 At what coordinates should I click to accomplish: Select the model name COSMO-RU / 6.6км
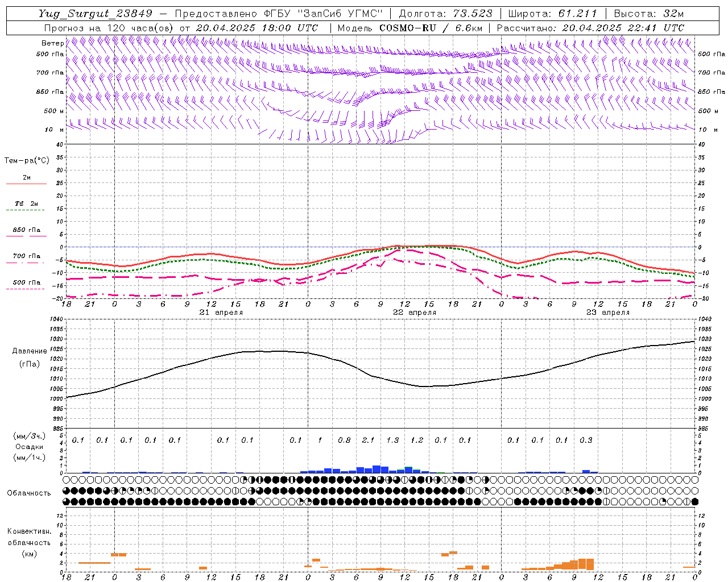click(x=431, y=28)
